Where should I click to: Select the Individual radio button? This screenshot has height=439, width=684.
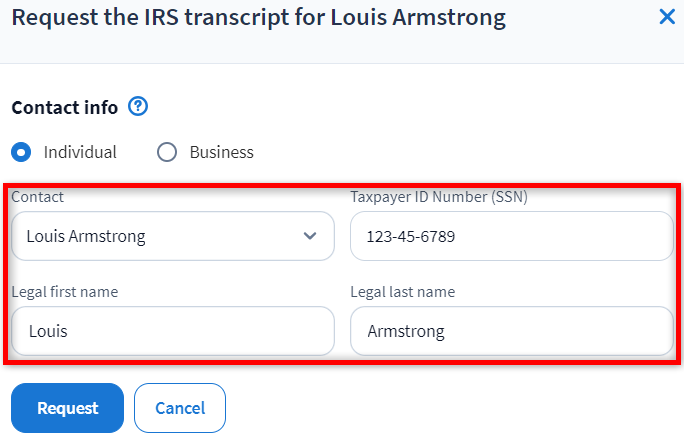pyautogui.click(x=21, y=152)
